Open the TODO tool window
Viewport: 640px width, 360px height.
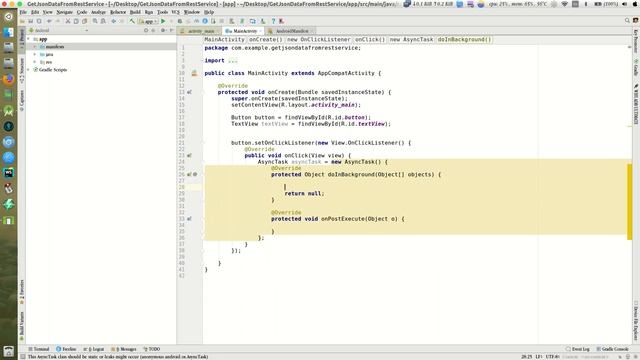151,349
